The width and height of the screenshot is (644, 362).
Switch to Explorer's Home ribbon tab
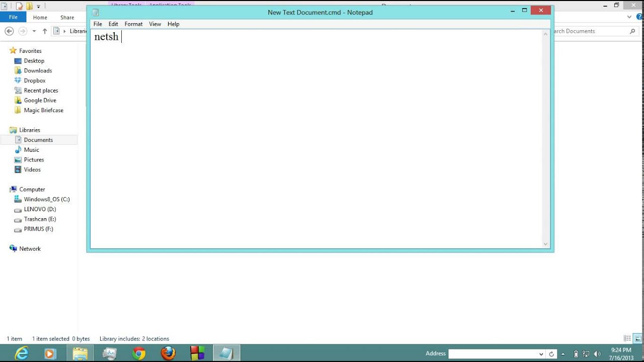[40, 17]
